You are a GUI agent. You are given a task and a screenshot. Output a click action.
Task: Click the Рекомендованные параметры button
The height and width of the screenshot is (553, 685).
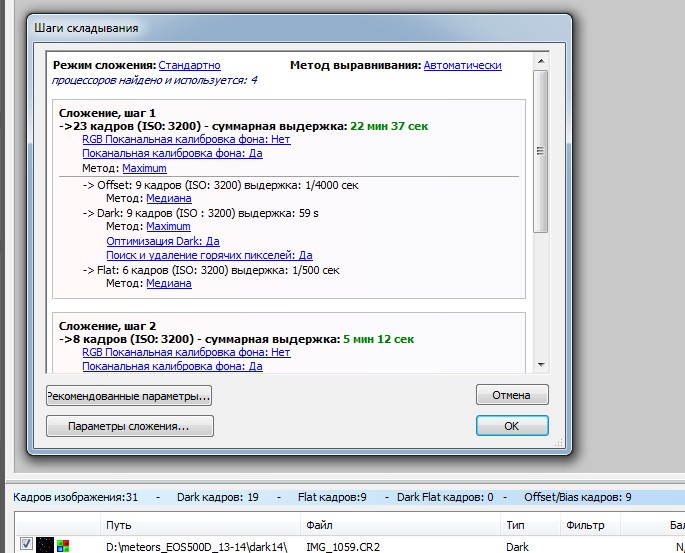click(129, 396)
